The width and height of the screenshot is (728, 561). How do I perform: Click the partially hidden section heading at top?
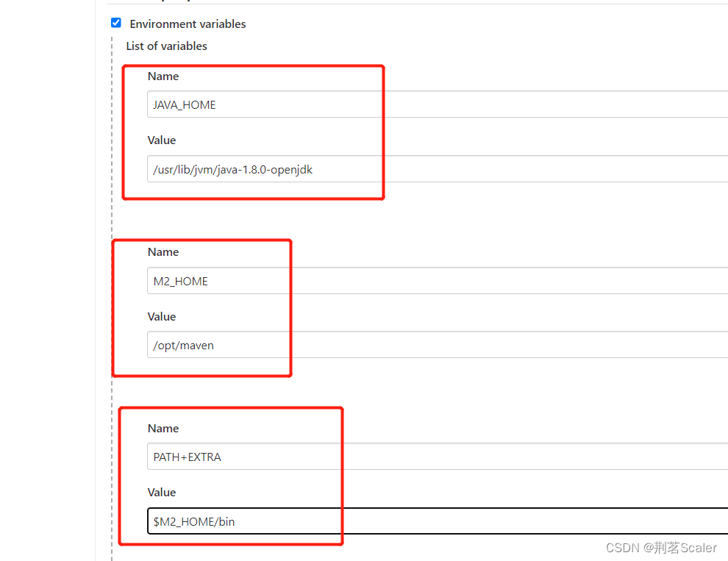tap(169, 1)
